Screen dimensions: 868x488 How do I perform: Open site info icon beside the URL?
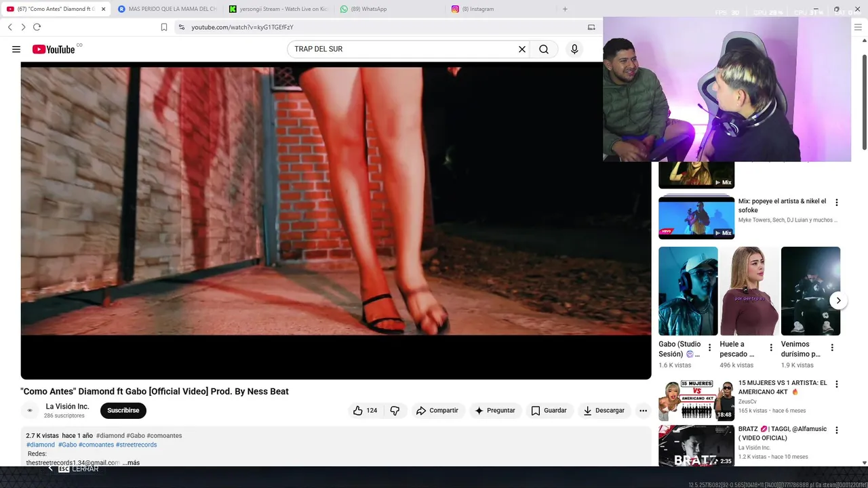181,27
